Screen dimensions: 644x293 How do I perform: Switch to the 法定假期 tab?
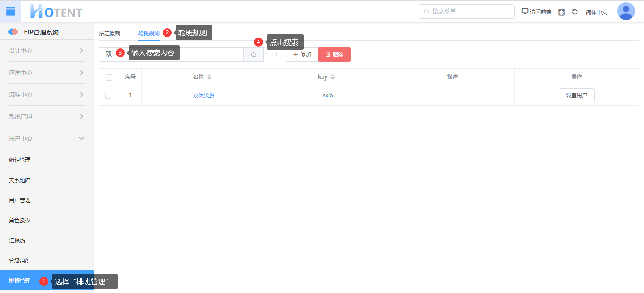pos(110,33)
